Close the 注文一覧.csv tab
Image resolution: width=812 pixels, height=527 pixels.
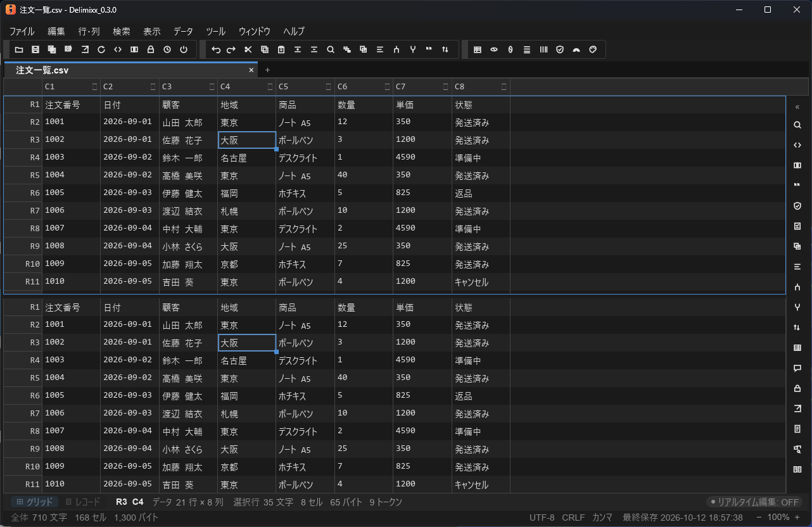pyautogui.click(x=251, y=70)
